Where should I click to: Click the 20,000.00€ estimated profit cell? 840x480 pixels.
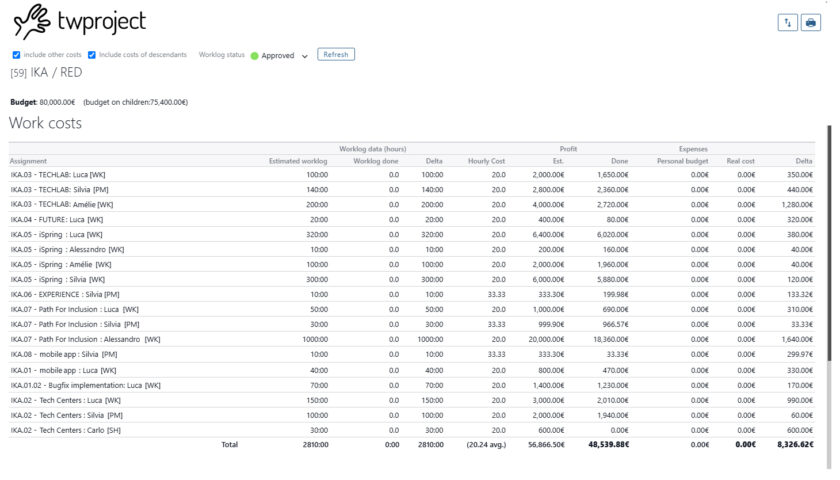click(x=546, y=340)
